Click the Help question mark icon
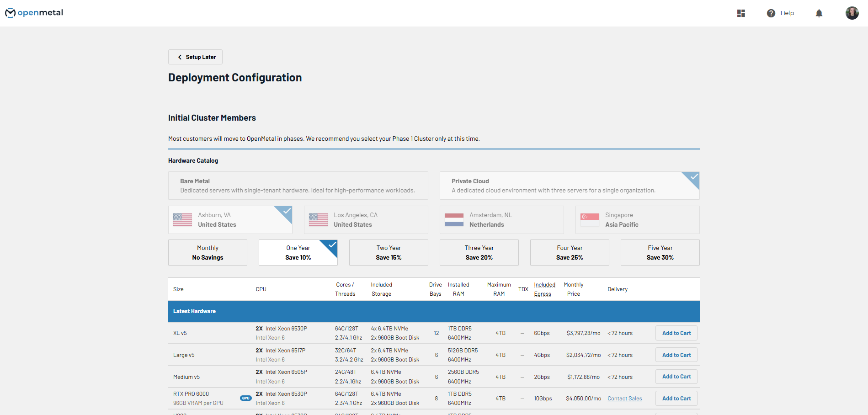868x415 pixels. [x=771, y=13]
